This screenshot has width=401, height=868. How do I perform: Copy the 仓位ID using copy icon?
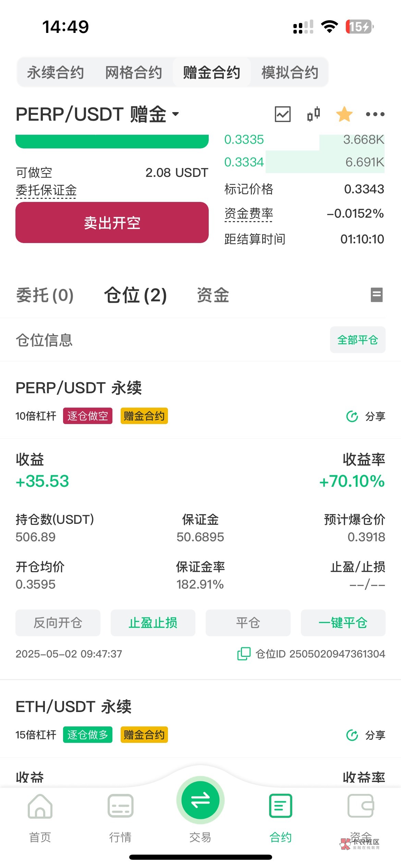[244, 654]
